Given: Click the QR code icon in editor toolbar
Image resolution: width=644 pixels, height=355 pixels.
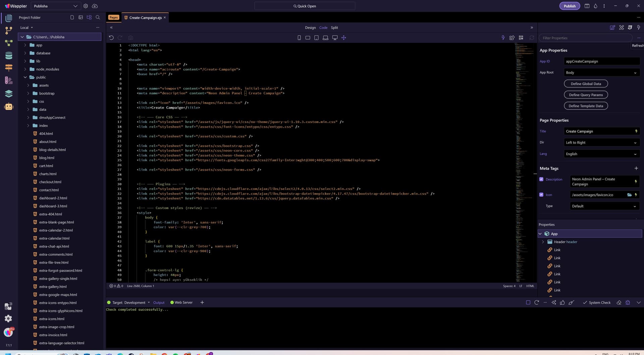Looking at the screenshot, I should point(521,38).
